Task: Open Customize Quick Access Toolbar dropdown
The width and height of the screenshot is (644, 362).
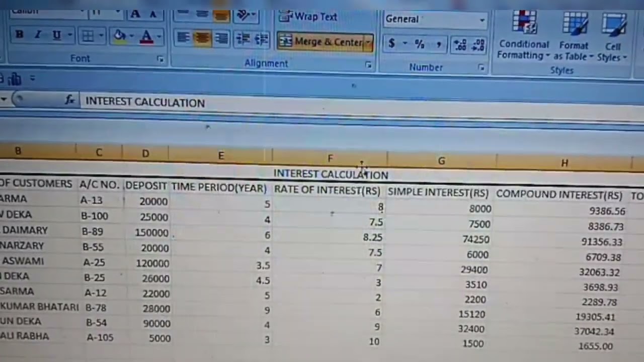Action: [33, 78]
